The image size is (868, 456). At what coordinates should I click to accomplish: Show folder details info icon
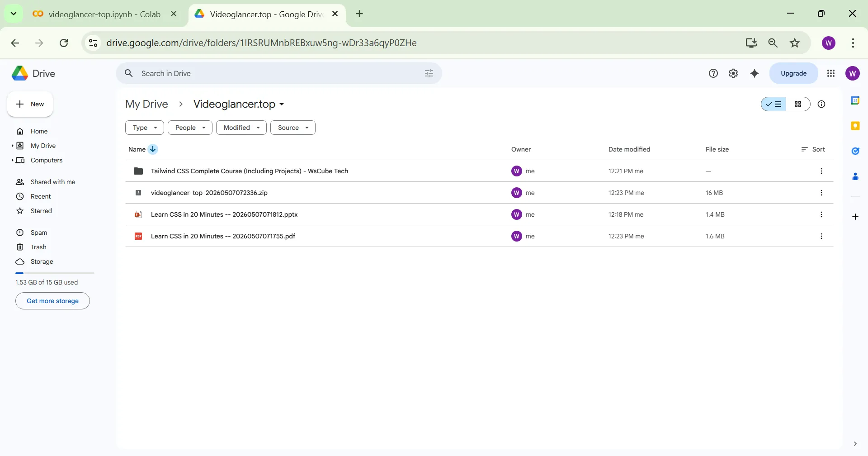point(821,104)
